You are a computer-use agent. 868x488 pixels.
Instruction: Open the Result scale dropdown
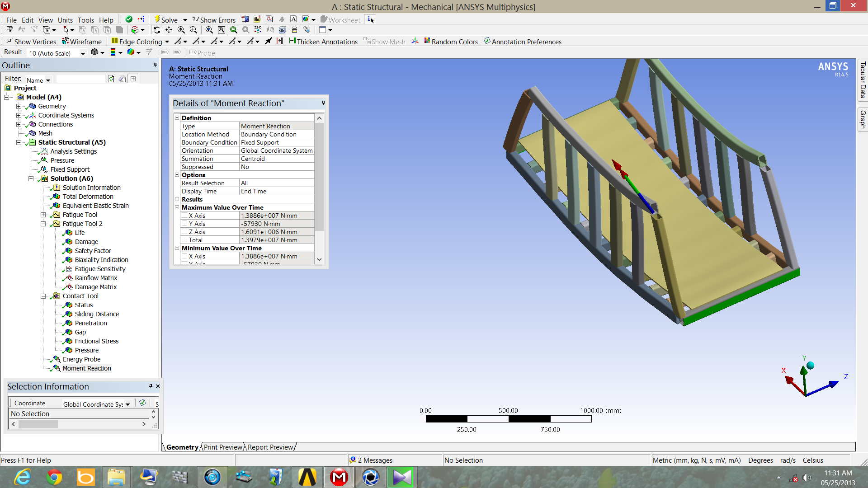click(83, 53)
